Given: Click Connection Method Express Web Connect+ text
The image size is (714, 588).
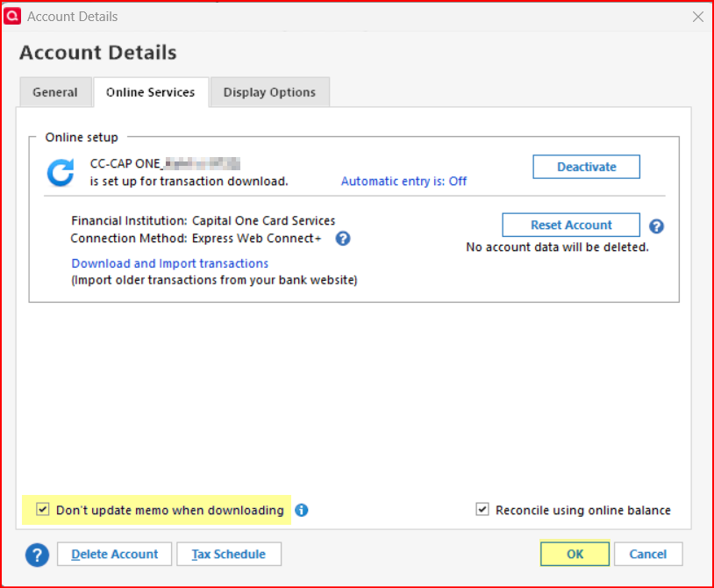Looking at the screenshot, I should (196, 238).
